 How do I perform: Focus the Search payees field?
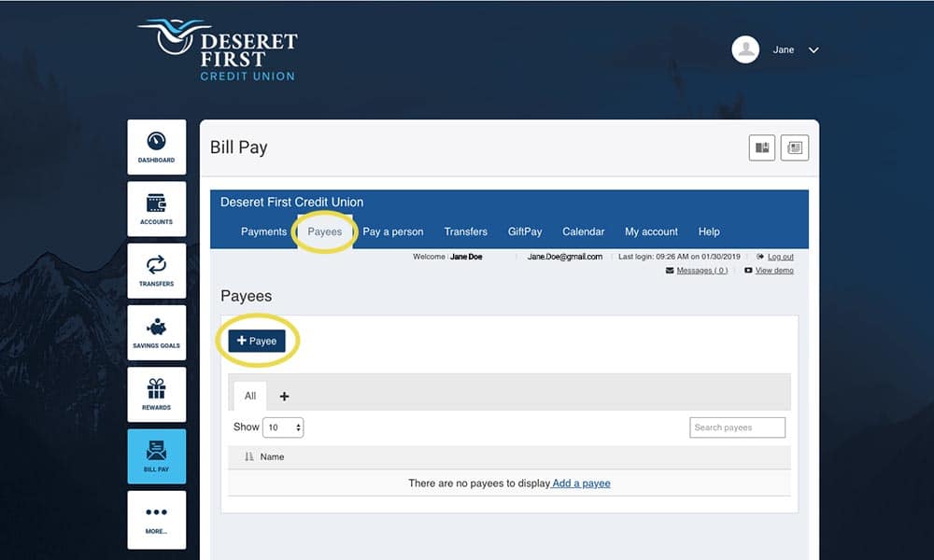coord(738,427)
